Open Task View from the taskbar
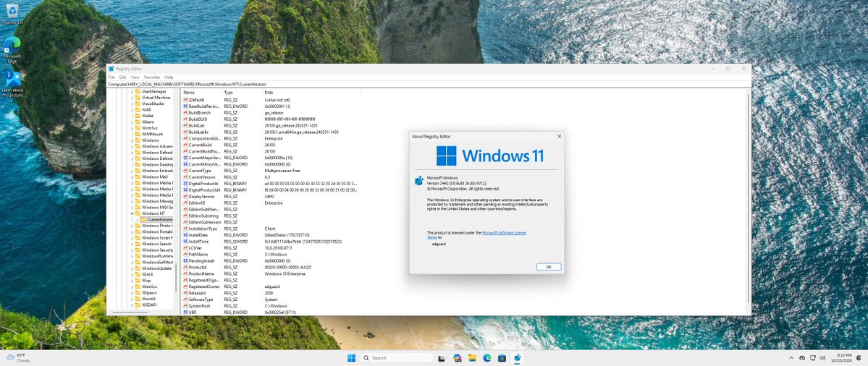The width and height of the screenshot is (868, 366). (x=441, y=358)
